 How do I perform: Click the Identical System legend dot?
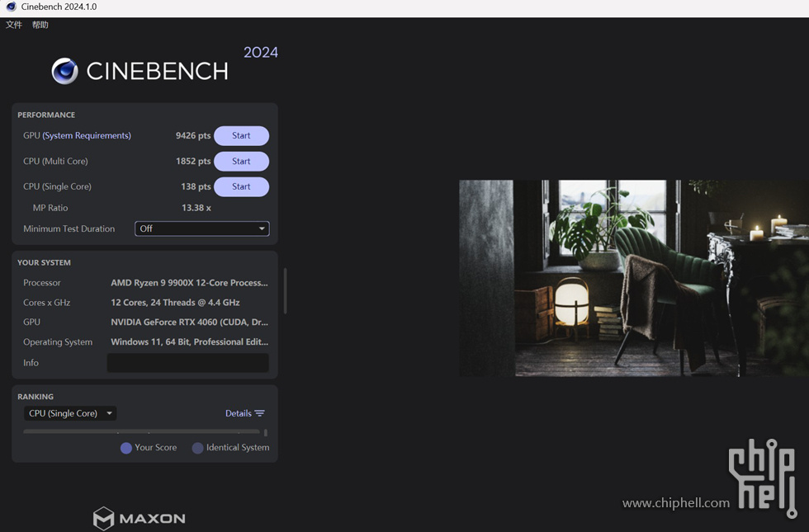[x=197, y=448]
